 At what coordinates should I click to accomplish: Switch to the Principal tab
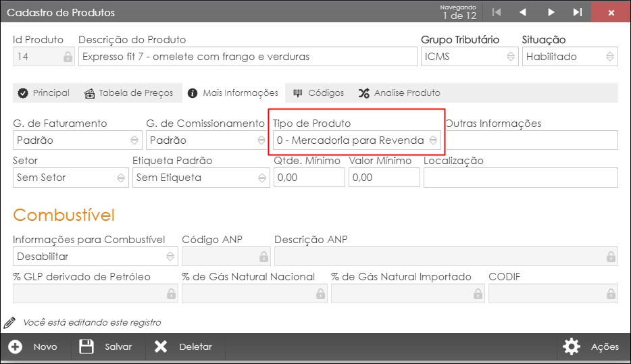pyautogui.click(x=43, y=93)
